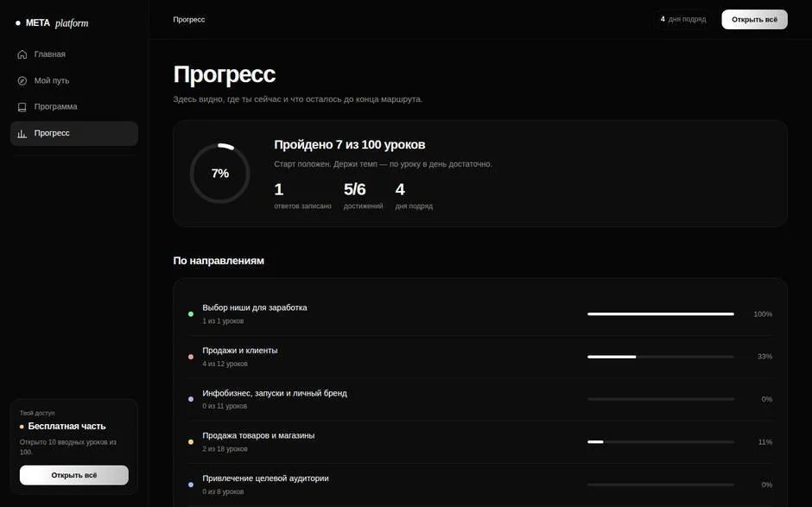Click the purple dot for Инфобизнес, запуски и личный бренд
Screen dimensions: 812x507
point(191,399)
